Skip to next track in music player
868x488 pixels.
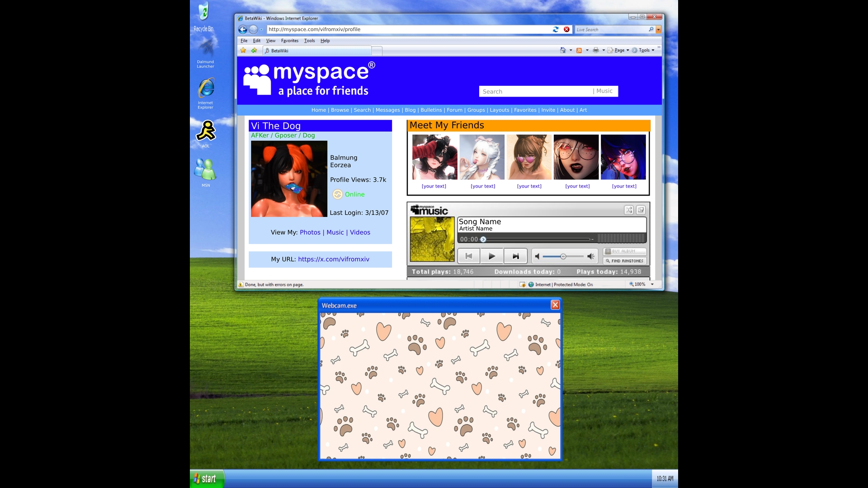coord(515,256)
